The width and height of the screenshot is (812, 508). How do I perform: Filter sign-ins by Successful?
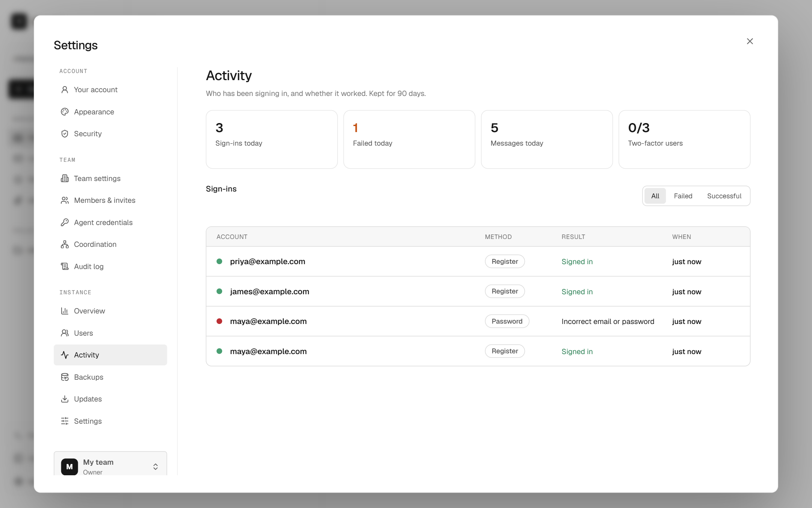click(724, 196)
